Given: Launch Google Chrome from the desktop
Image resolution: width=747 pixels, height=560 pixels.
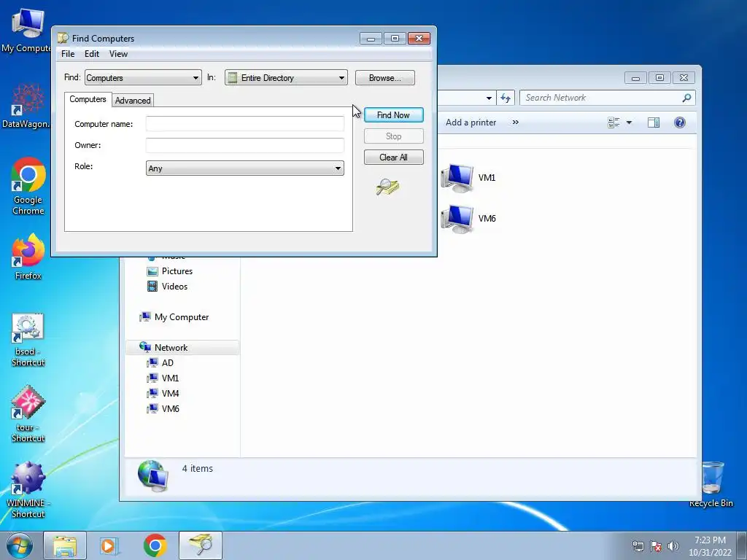Looking at the screenshot, I should [28, 186].
